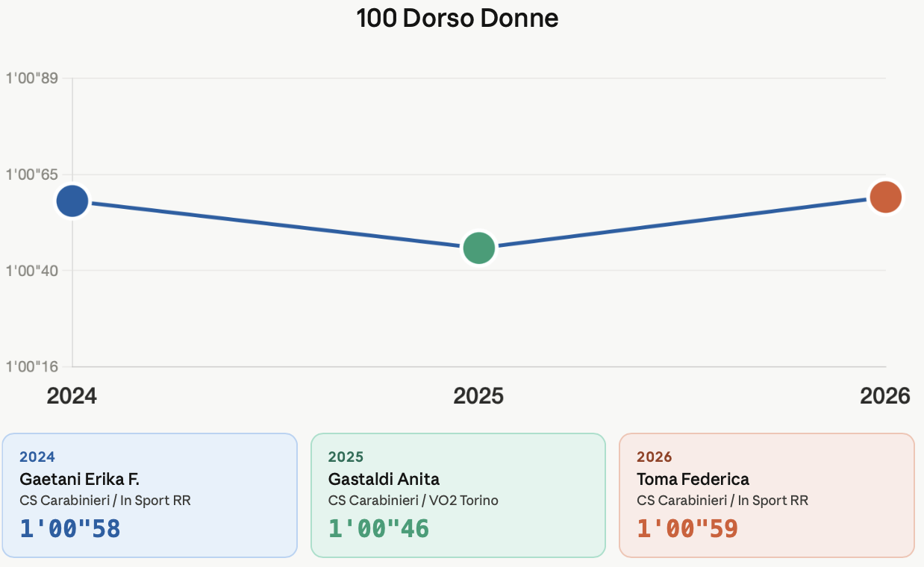Click the 1'00"46 time in green card
The height and width of the screenshot is (567, 924).
pos(378,528)
